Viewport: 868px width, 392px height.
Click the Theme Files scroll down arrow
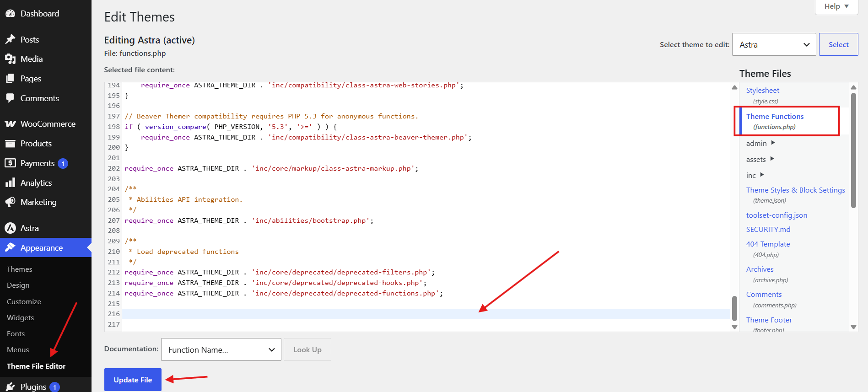(853, 327)
